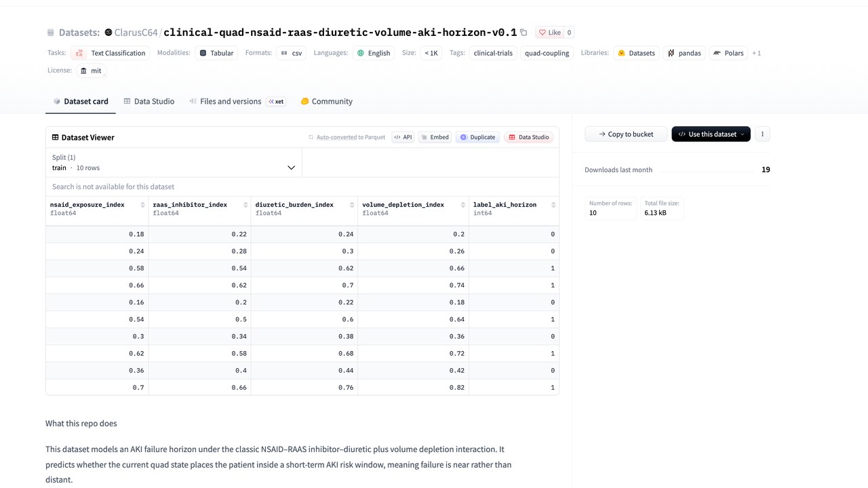Screen dimensions: 868x488
Task: Select the pandas library tag
Action: click(x=684, y=53)
